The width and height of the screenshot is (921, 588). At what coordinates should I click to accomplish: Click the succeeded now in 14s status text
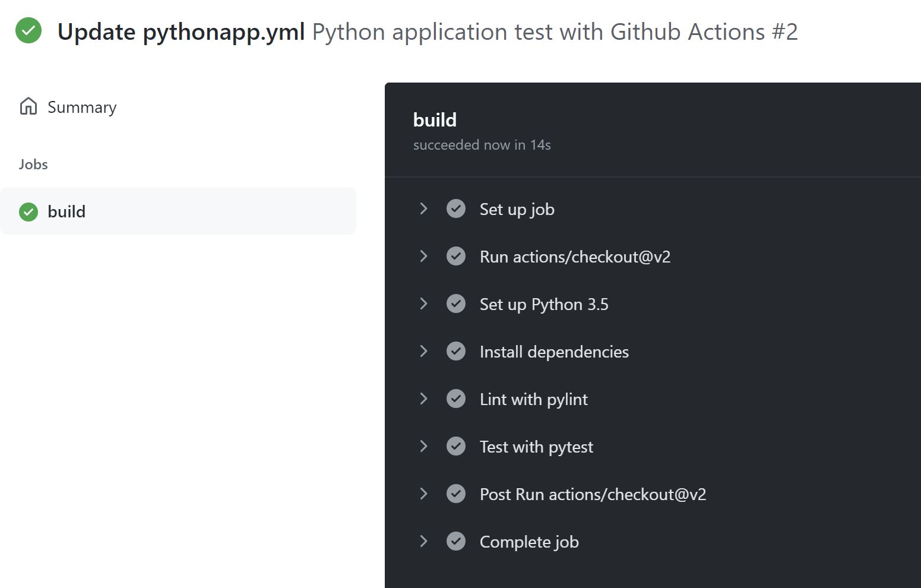point(482,144)
